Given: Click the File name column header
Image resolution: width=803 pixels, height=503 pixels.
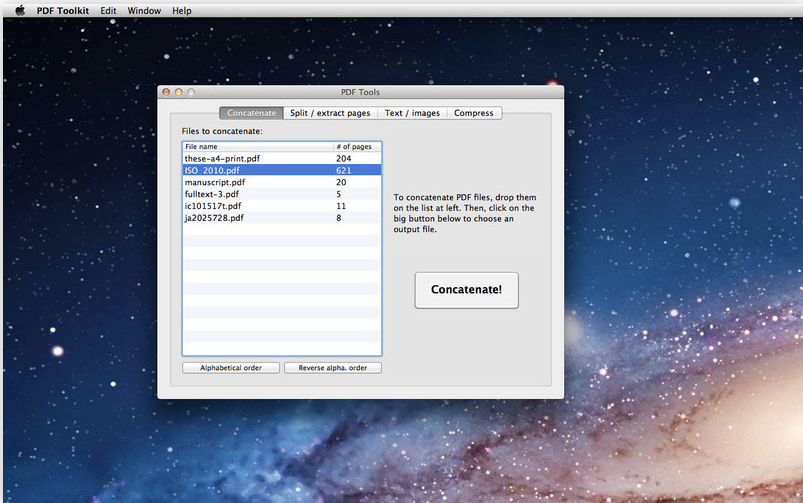Looking at the screenshot, I should (258, 146).
